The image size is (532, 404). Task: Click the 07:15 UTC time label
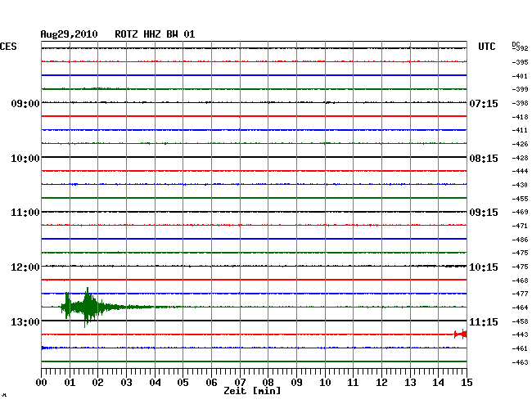coord(484,103)
